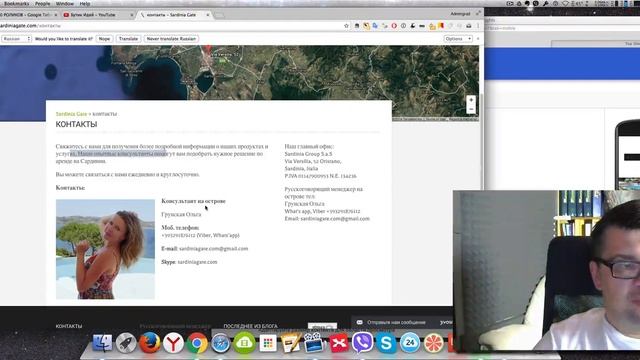Bookmark this page with the star icon
This screenshot has height=360, width=640.
click(x=347, y=26)
